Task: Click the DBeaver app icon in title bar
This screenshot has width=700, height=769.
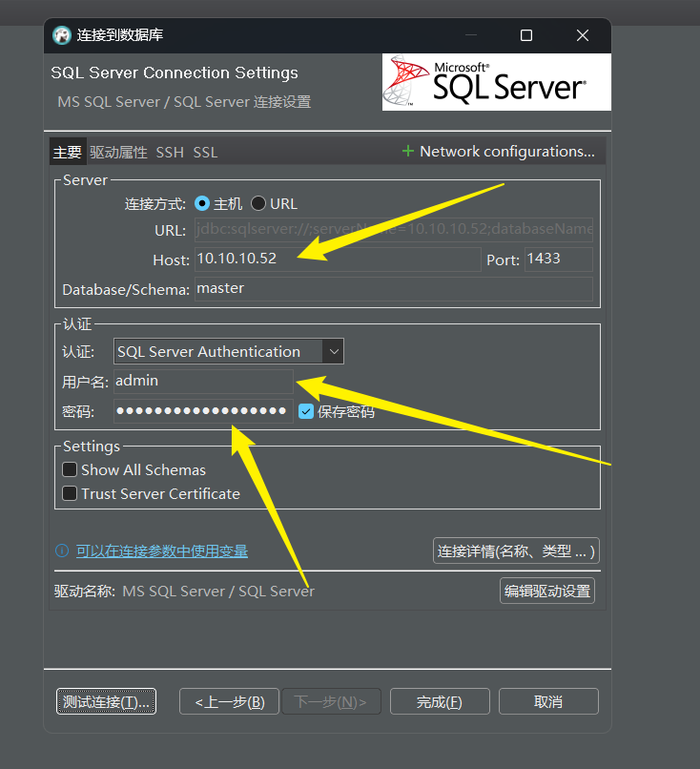Action: [x=62, y=35]
